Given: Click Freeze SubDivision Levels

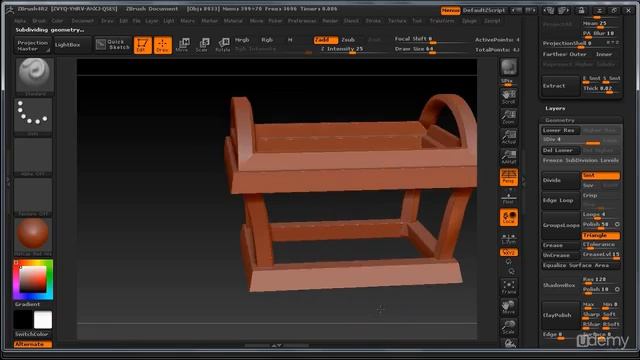Looking at the screenshot, I should coord(580,160).
